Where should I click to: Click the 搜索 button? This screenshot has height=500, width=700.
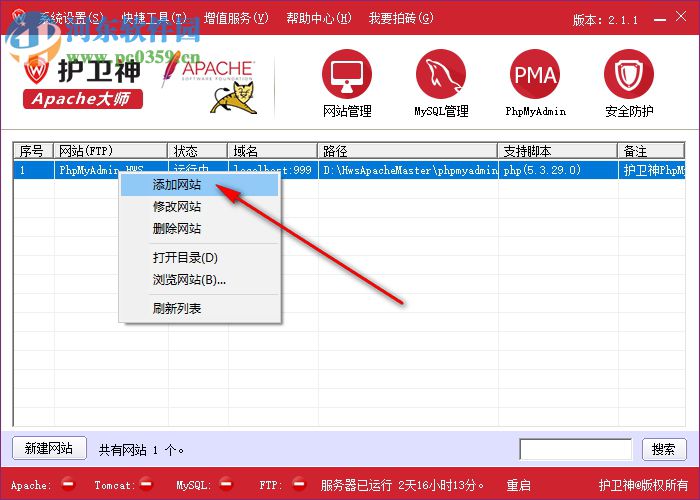click(664, 449)
